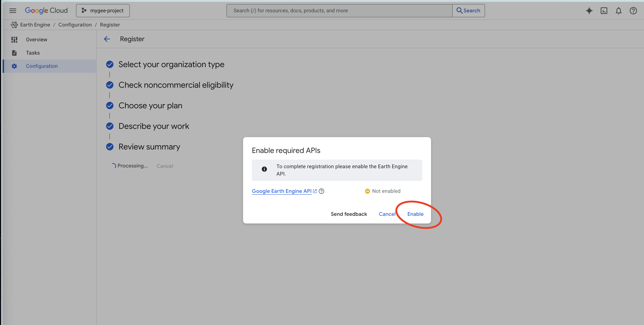Click checkmark beside Select your organization type
This screenshot has width=644, height=325.
(x=110, y=64)
